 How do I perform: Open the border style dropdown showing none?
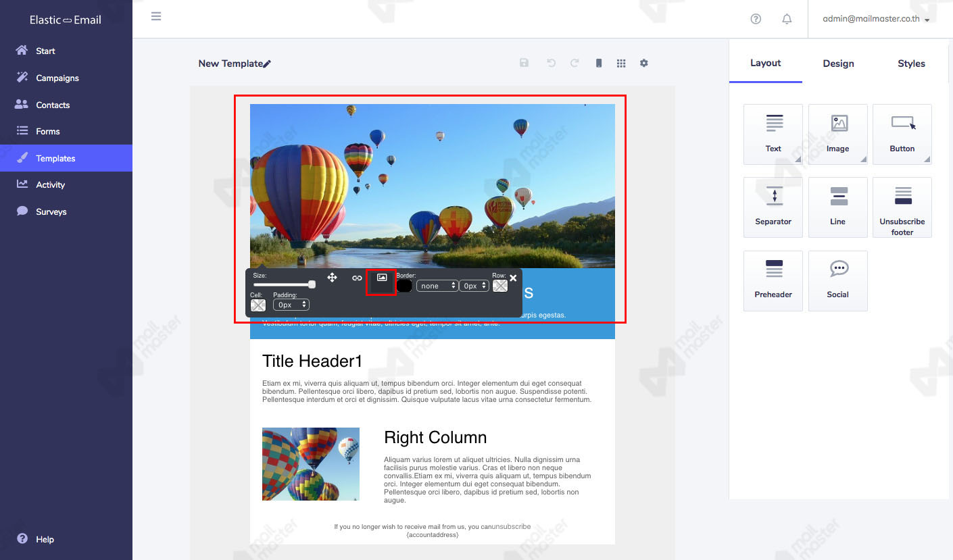coord(437,286)
